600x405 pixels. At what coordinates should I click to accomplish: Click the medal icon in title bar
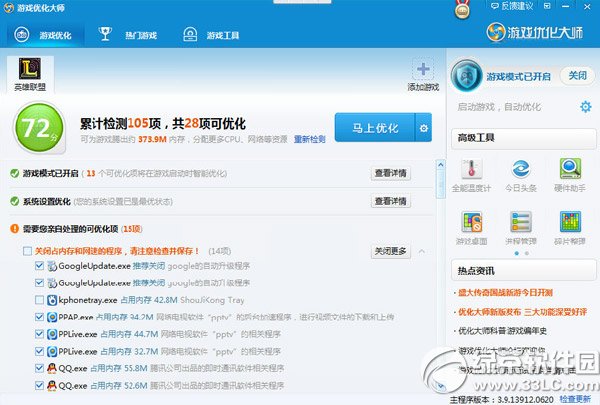tap(462, 9)
